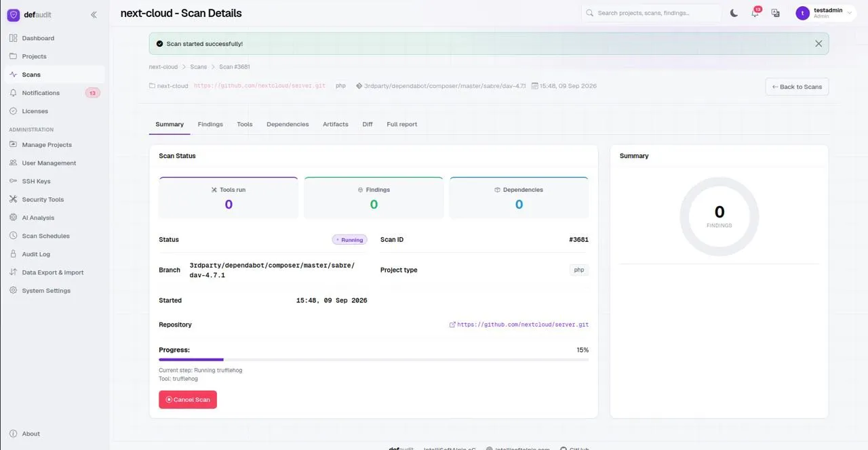
Task: Click the defaudit shield logo
Action: tap(14, 14)
